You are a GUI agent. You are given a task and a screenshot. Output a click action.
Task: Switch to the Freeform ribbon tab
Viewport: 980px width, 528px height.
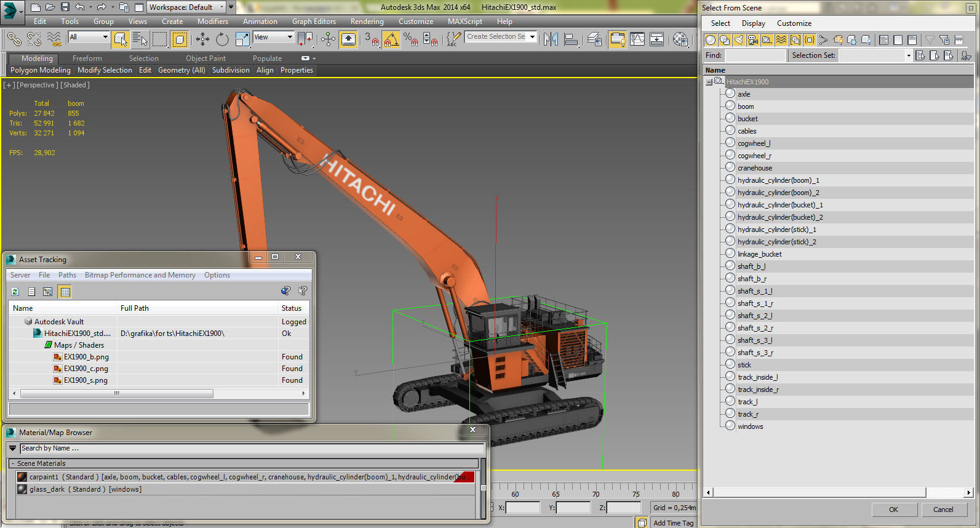click(x=87, y=58)
